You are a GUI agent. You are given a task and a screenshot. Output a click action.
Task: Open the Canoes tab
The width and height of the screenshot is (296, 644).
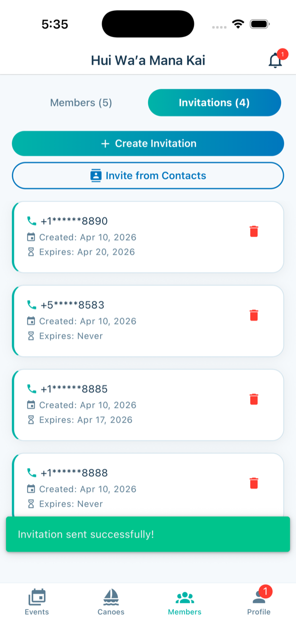tap(111, 602)
